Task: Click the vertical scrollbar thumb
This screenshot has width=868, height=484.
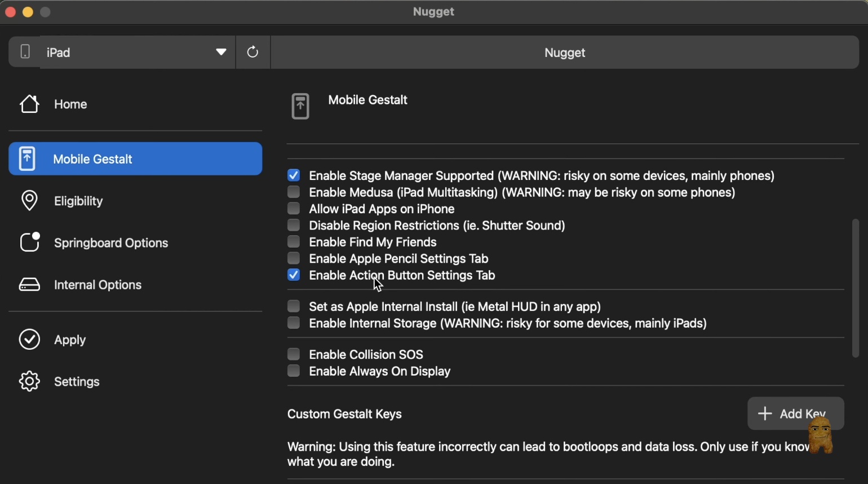Action: [856, 288]
